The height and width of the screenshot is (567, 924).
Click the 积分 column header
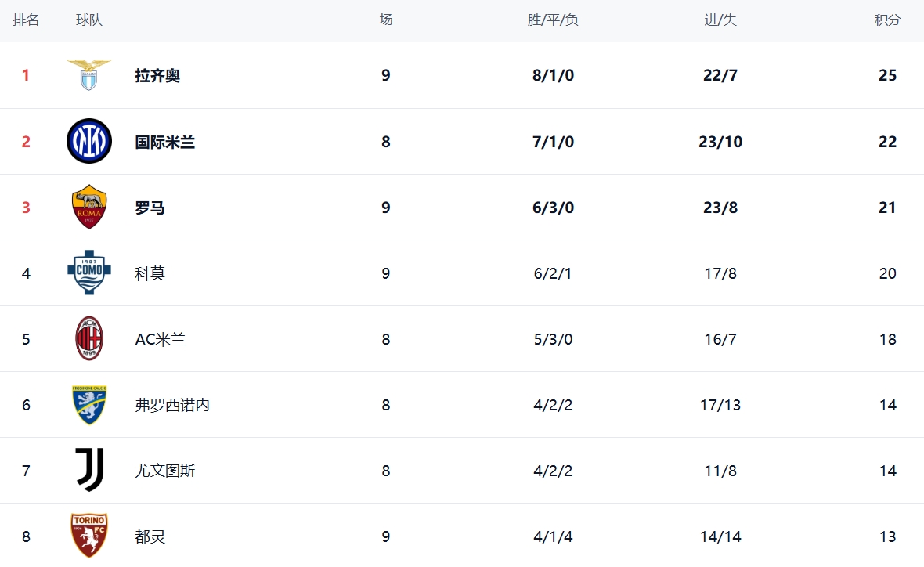pos(887,20)
